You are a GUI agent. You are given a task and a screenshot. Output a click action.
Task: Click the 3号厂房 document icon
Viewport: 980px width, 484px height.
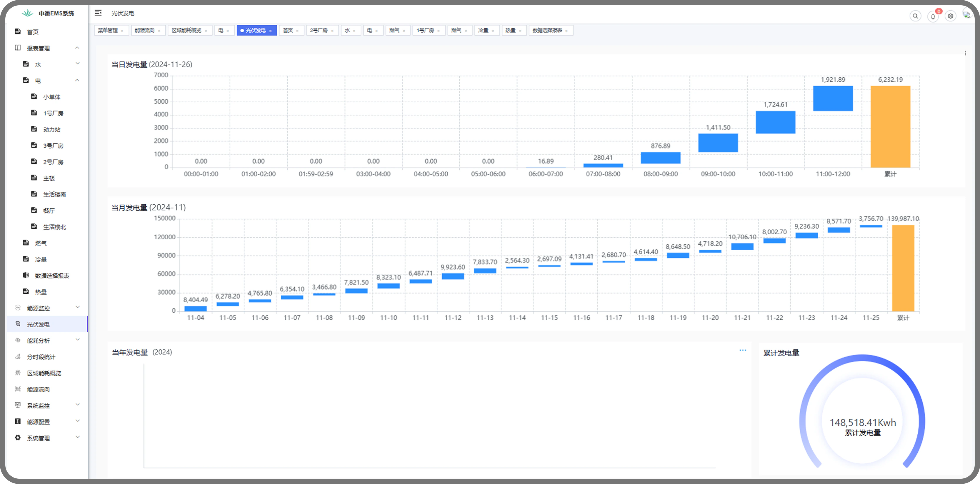pos(34,145)
